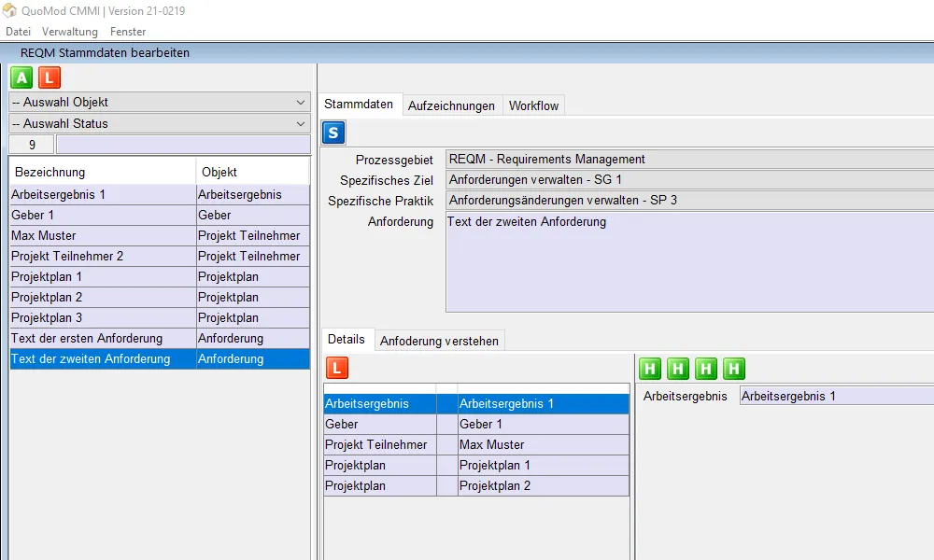Open the Datei menu
Screen dimensions: 934x560
[x=18, y=32]
